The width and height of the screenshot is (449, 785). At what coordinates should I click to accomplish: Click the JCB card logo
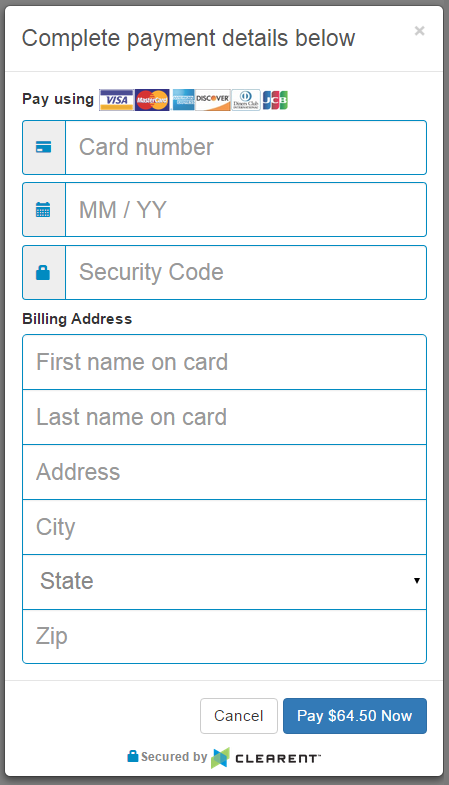coord(275,100)
